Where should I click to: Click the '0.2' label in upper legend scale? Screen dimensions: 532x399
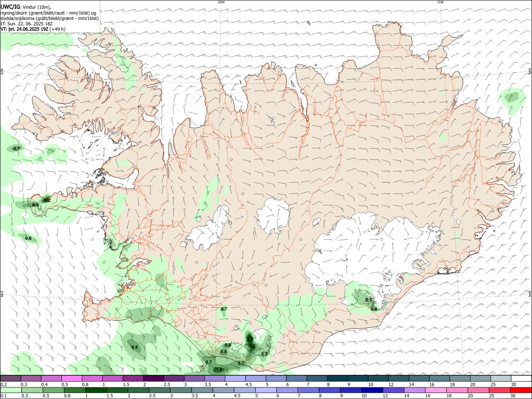click(3, 384)
